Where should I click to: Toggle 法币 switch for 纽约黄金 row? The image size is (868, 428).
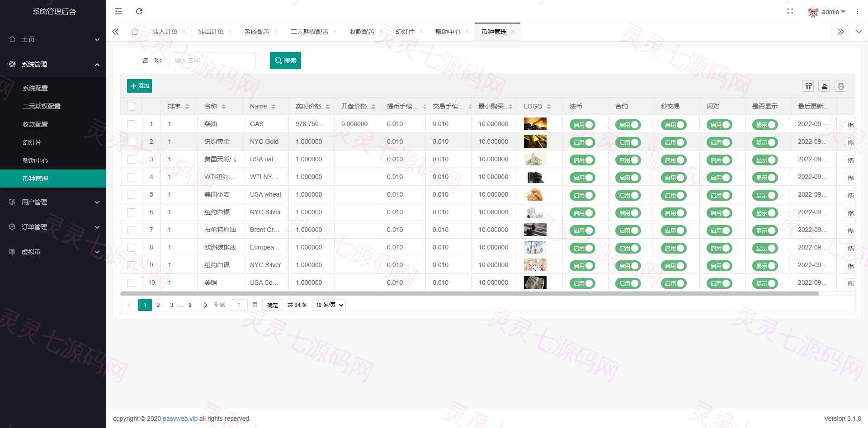click(582, 142)
